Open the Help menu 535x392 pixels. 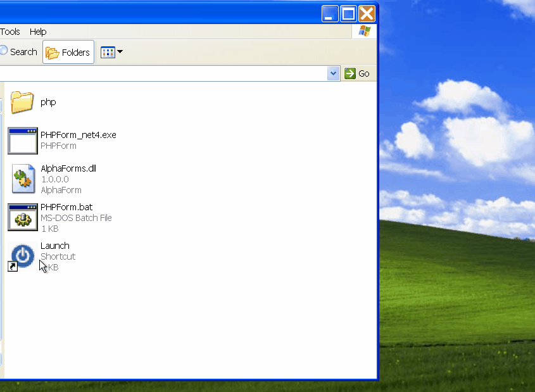pos(38,32)
